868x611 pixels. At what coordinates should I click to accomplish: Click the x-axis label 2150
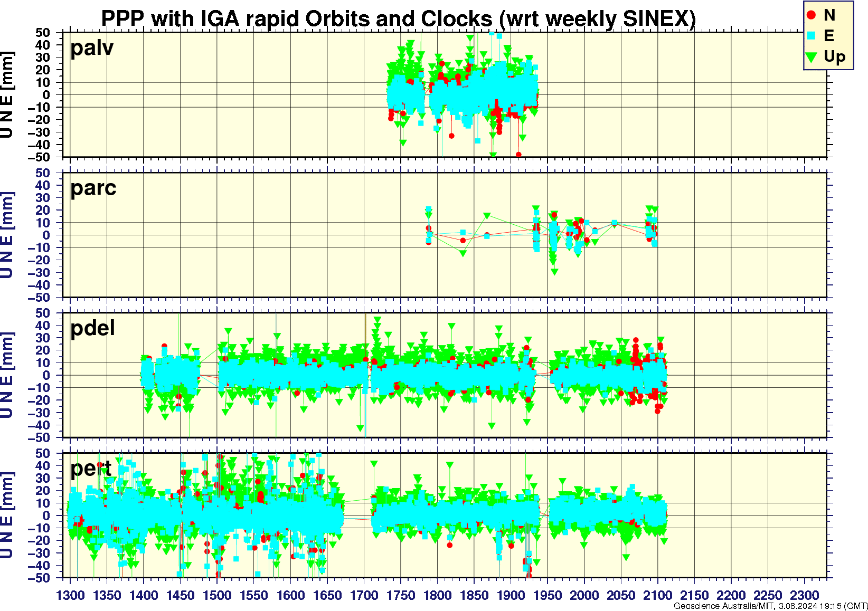click(694, 595)
